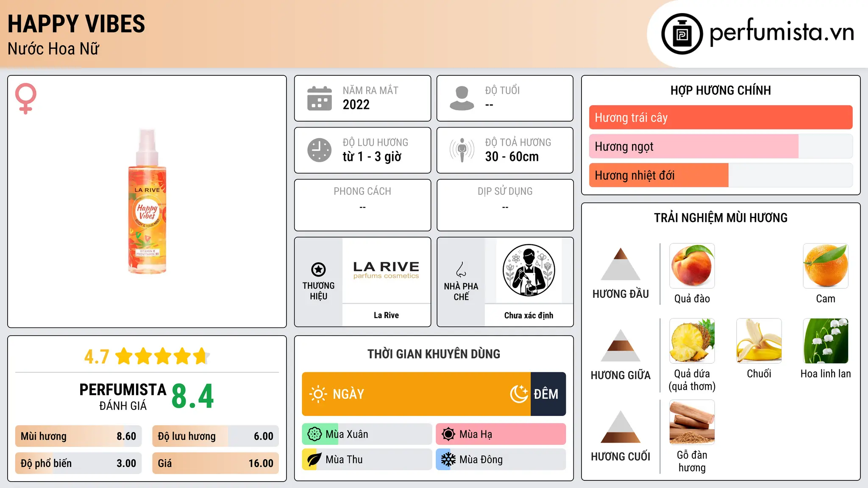Click the longevity value từ 1 - 3 giờ
The width and height of the screenshot is (868, 488).
click(x=372, y=157)
